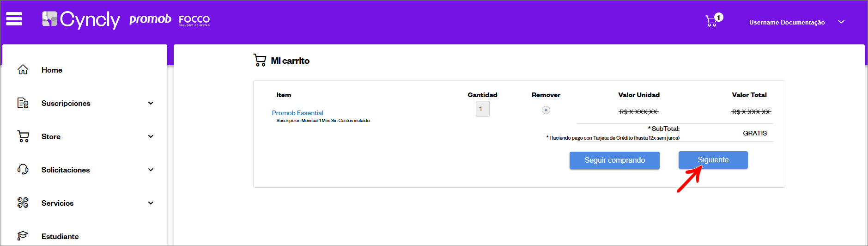The height and width of the screenshot is (246, 868).
Task: Click the Siguiente button
Action: (x=713, y=160)
